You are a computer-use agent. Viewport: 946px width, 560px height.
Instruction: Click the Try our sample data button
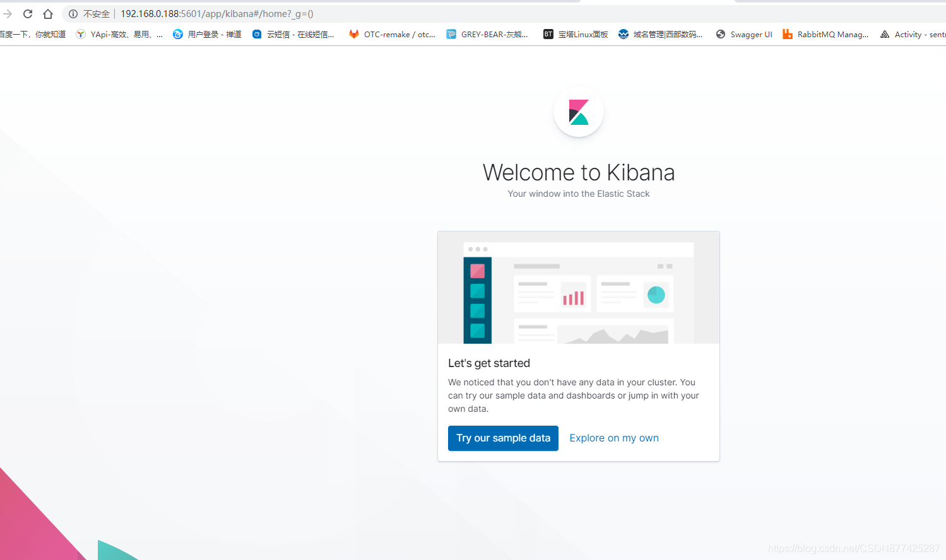tap(503, 438)
